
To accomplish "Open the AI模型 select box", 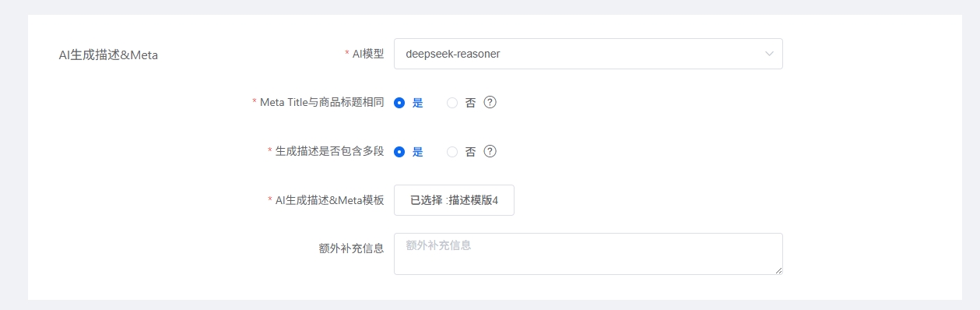I will (x=588, y=54).
